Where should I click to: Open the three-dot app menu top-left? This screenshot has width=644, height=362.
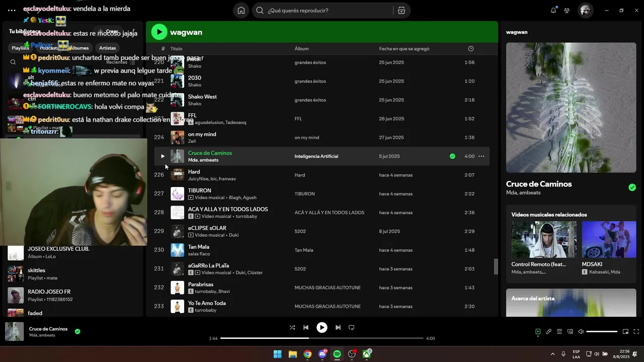pyautogui.click(x=12, y=11)
